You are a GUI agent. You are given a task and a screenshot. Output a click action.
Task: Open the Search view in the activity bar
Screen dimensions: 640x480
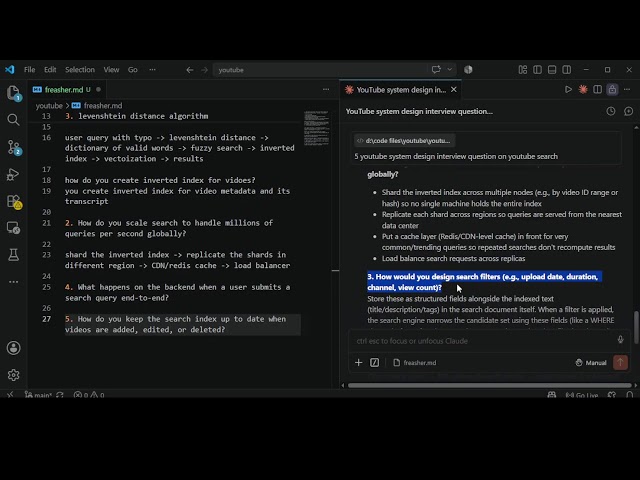tap(13, 120)
